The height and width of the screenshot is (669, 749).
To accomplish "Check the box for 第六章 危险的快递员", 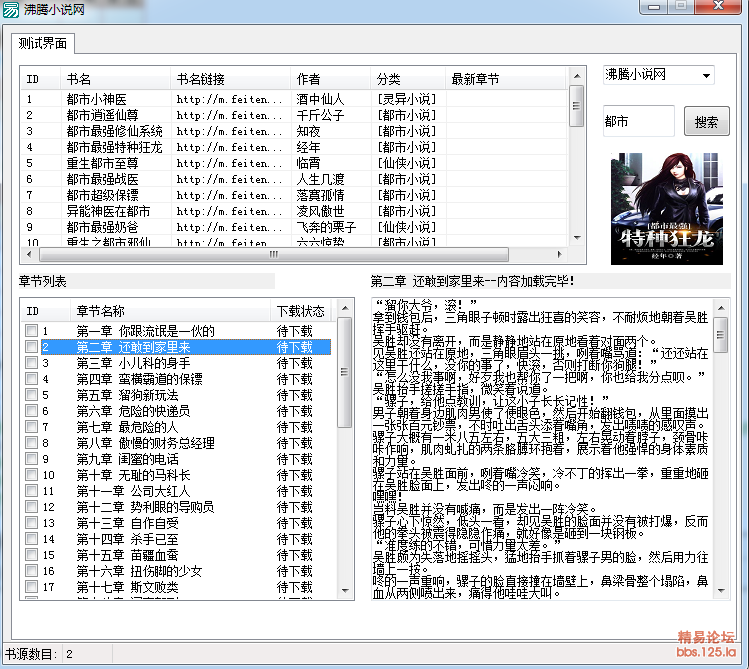I will click(x=32, y=411).
